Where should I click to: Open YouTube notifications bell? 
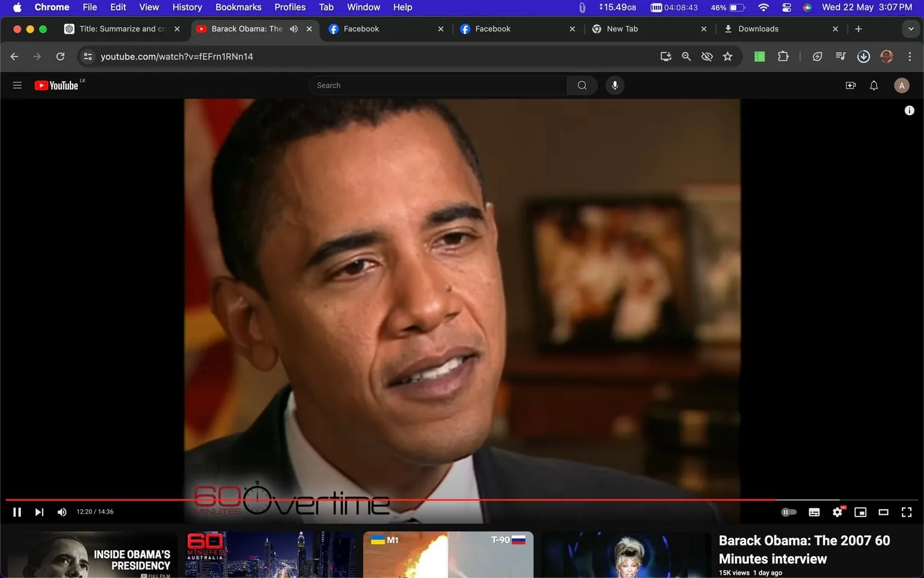coord(873,85)
